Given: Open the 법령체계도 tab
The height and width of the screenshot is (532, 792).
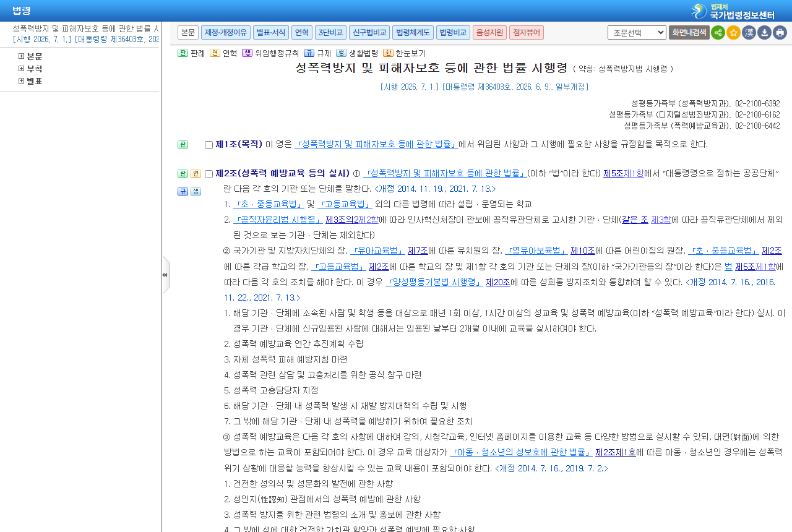Looking at the screenshot, I should point(413,32).
